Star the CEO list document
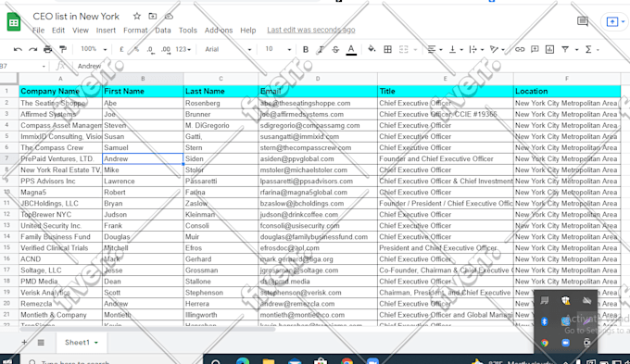Viewport: 630px width, 364px height. click(x=137, y=16)
